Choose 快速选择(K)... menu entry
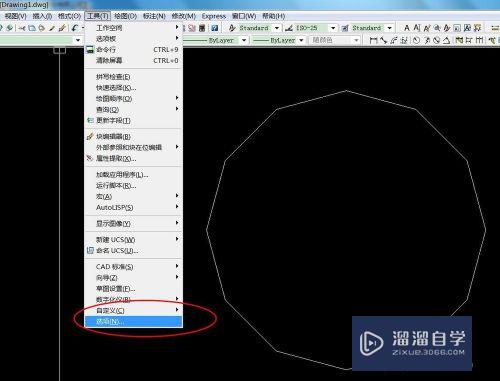This screenshot has height=381, width=500. click(x=133, y=88)
